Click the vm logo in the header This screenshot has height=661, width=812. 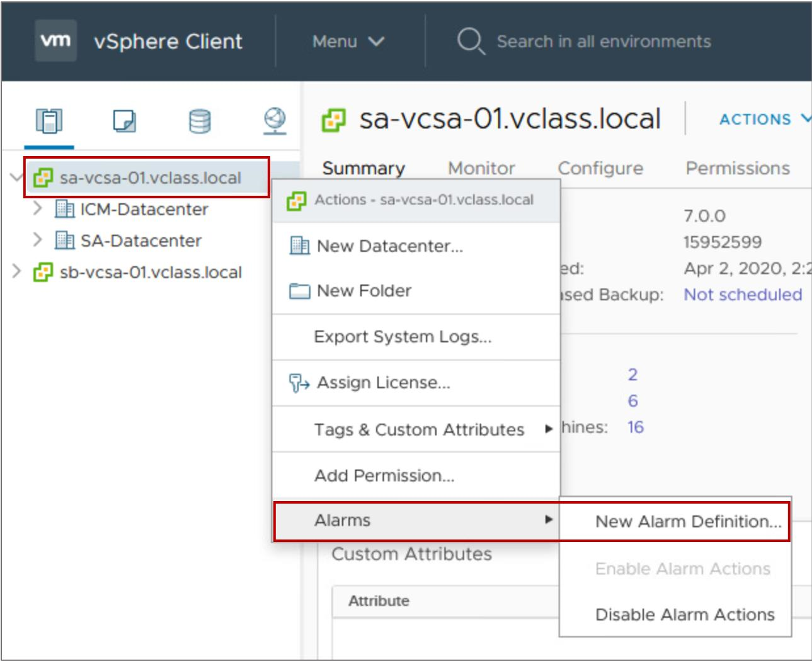pyautogui.click(x=55, y=41)
